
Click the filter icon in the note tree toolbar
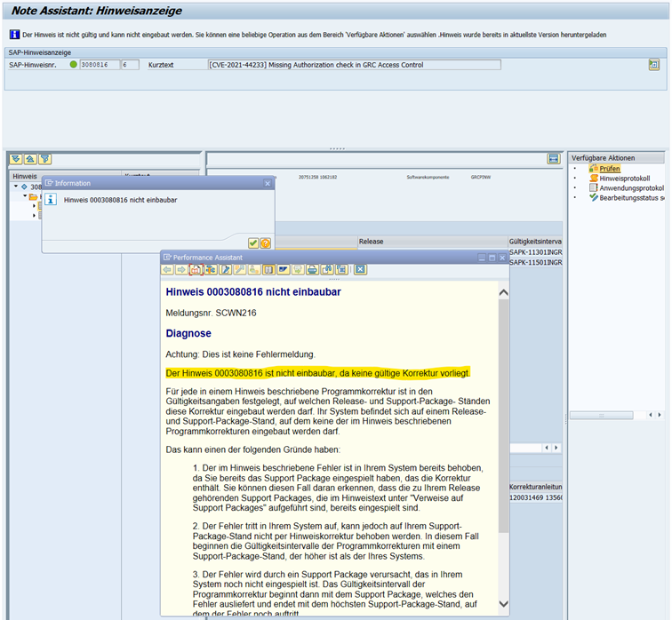pos(45,159)
